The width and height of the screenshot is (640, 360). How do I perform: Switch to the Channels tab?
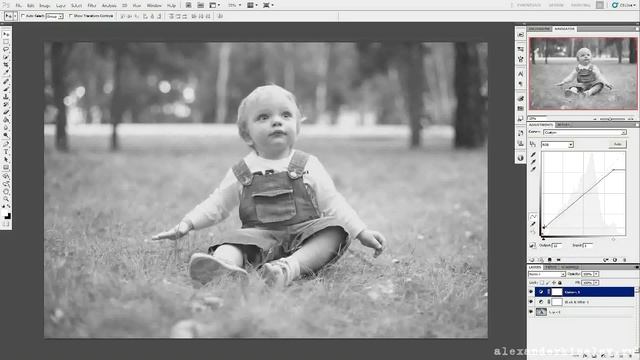[x=569, y=267]
